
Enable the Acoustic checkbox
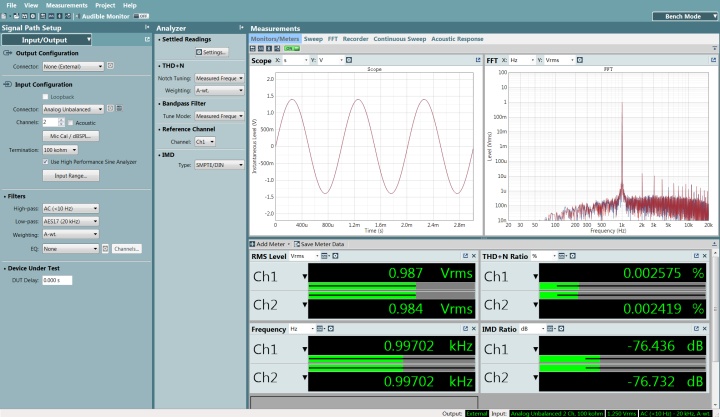point(69,122)
